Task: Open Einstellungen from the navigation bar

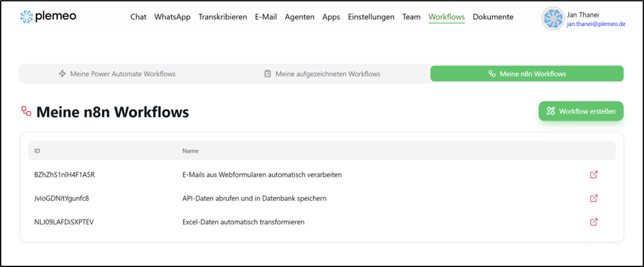Action: click(371, 17)
